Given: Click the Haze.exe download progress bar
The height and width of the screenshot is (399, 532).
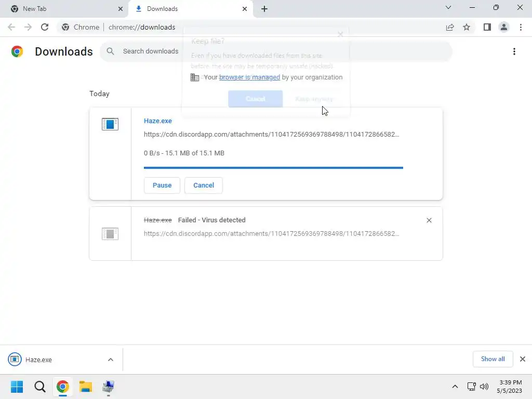Looking at the screenshot, I should [x=273, y=168].
